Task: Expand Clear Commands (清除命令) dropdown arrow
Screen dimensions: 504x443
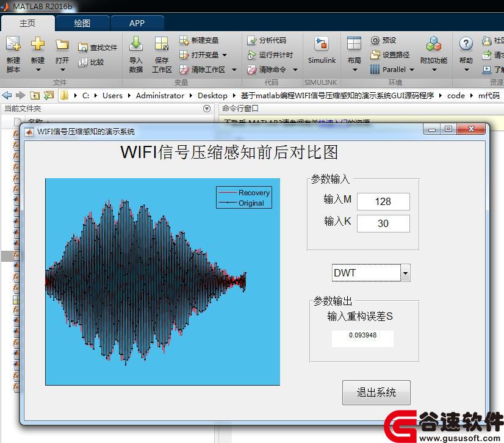Action: tap(295, 70)
